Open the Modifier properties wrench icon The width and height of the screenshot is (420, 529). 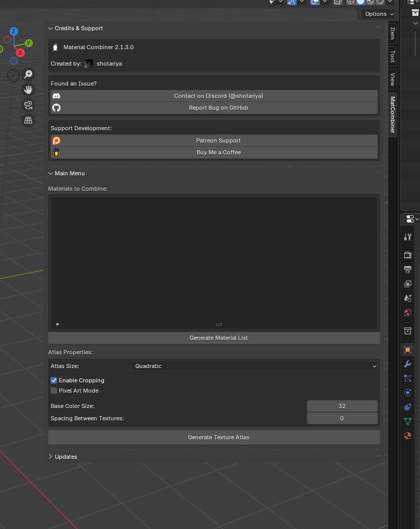[x=407, y=364]
